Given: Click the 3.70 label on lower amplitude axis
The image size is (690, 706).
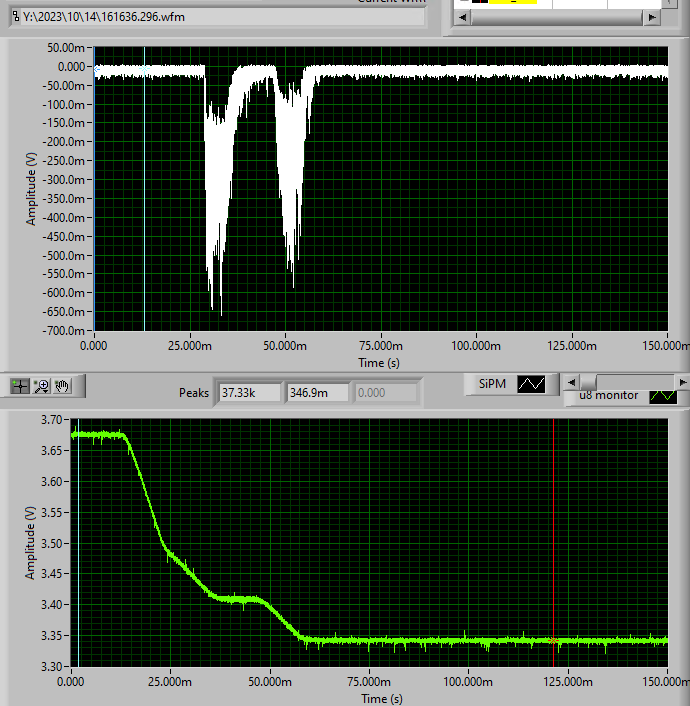Looking at the screenshot, I should tap(51, 420).
